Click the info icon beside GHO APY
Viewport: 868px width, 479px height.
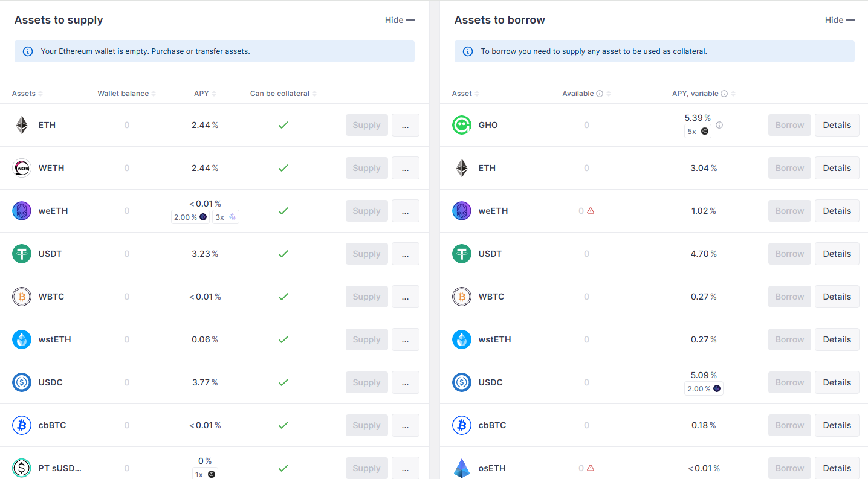click(719, 125)
